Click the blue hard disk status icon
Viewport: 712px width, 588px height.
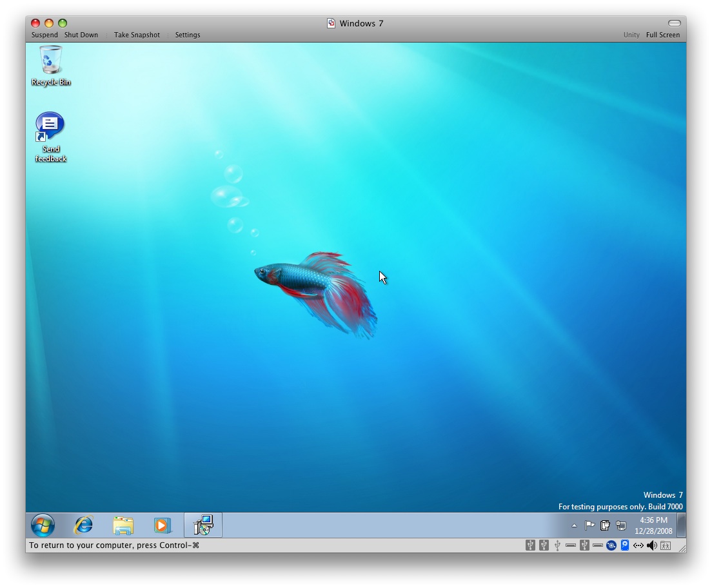pyautogui.click(x=625, y=545)
